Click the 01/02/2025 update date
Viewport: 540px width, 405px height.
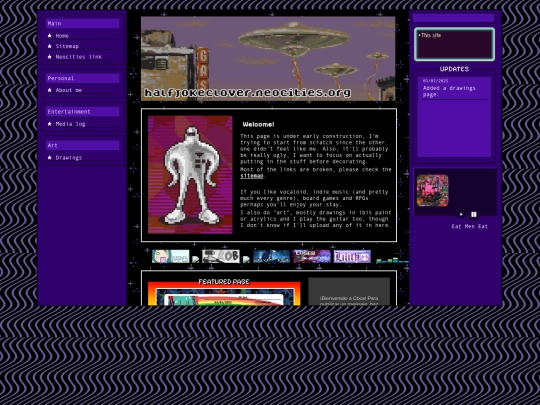pyautogui.click(x=436, y=81)
